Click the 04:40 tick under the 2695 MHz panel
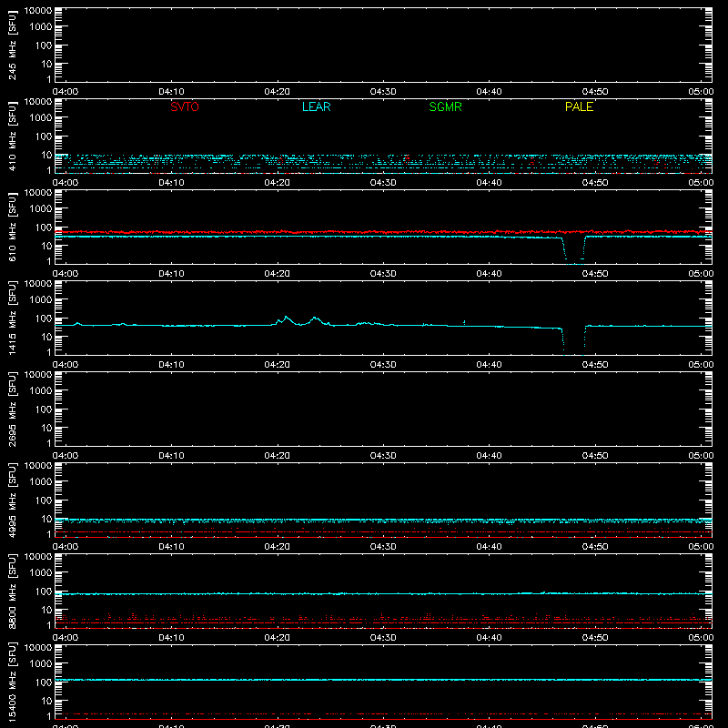Screen dimensions: 728x728 click(489, 456)
